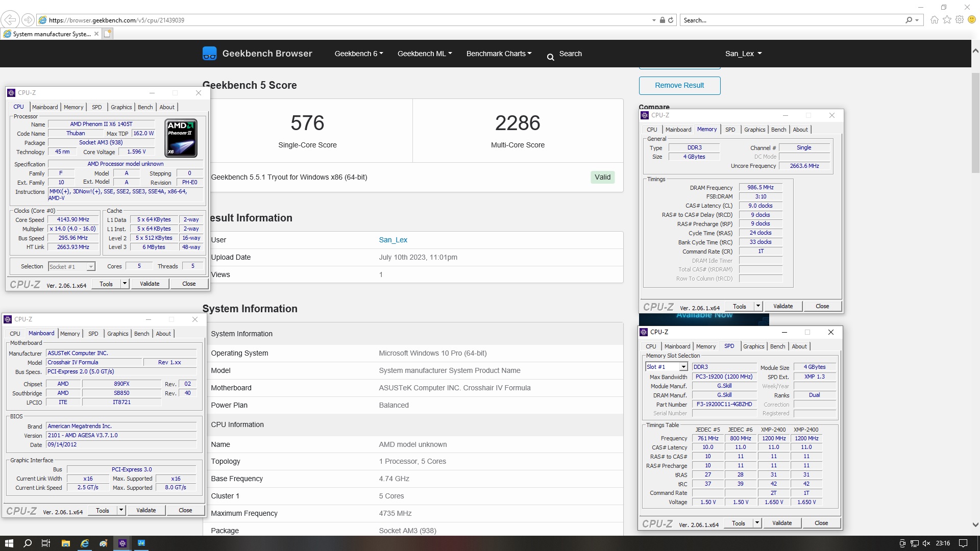980x551 pixels.
Task: Open Task View on taskbar
Action: [x=45, y=543]
